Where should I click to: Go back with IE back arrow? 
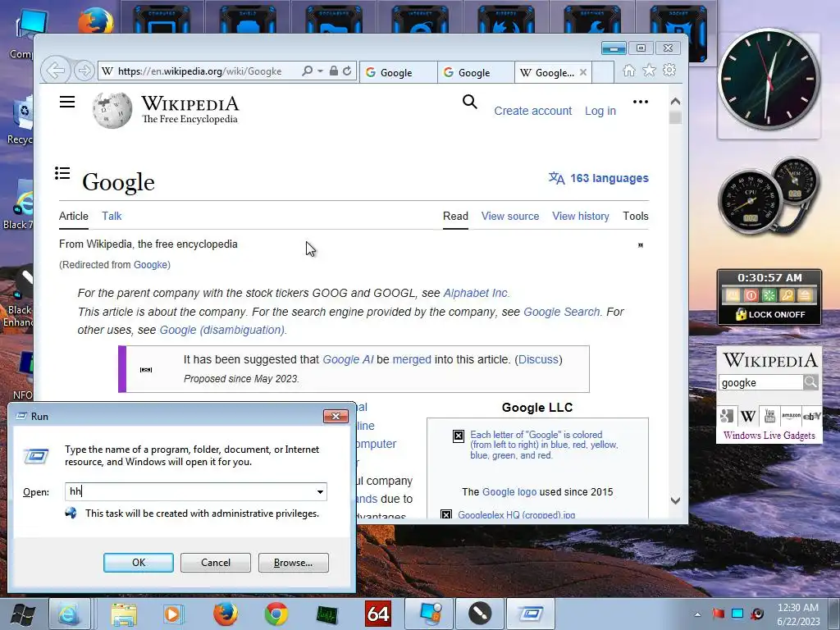point(55,71)
